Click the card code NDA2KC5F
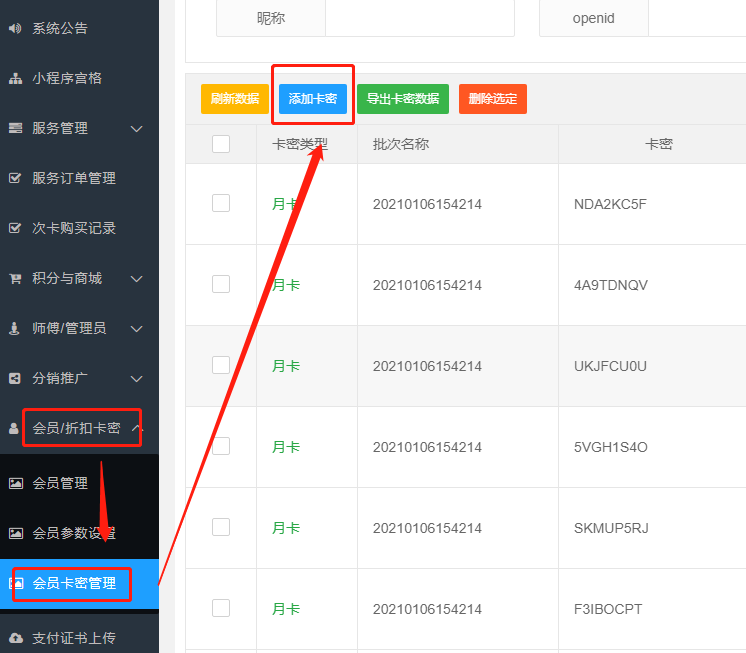Image resolution: width=746 pixels, height=653 pixels. click(610, 204)
